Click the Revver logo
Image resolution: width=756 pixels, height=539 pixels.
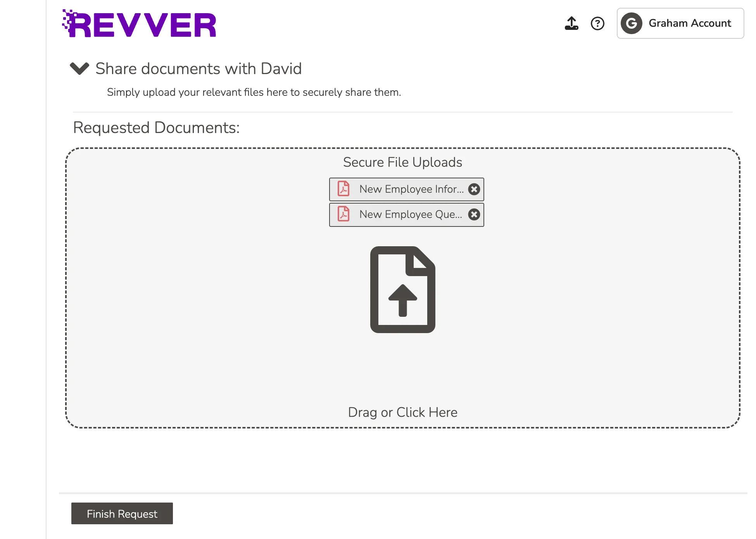pyautogui.click(x=140, y=24)
